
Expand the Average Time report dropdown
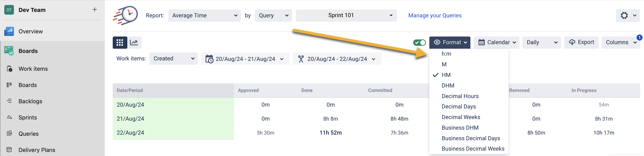[x=204, y=16]
